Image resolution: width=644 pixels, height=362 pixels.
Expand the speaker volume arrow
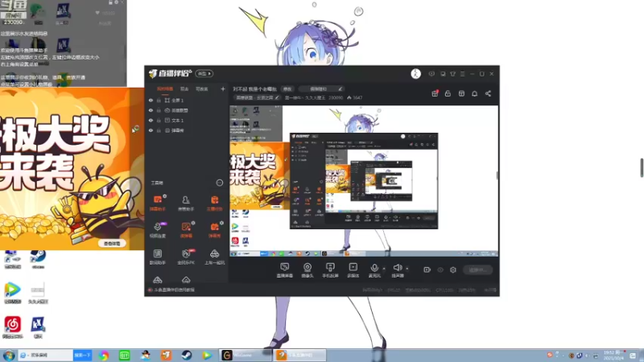tap(407, 269)
